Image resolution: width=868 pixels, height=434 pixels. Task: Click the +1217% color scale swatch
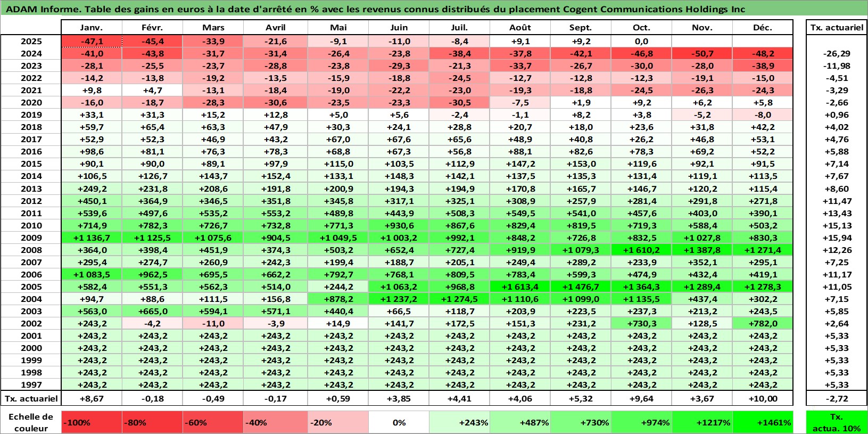[x=702, y=422]
